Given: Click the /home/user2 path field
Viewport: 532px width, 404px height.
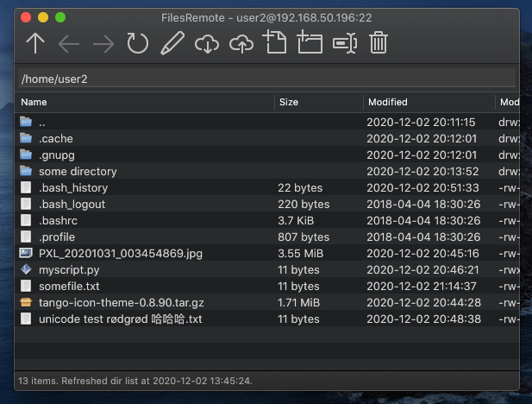Looking at the screenshot, I should pyautogui.click(x=266, y=79).
